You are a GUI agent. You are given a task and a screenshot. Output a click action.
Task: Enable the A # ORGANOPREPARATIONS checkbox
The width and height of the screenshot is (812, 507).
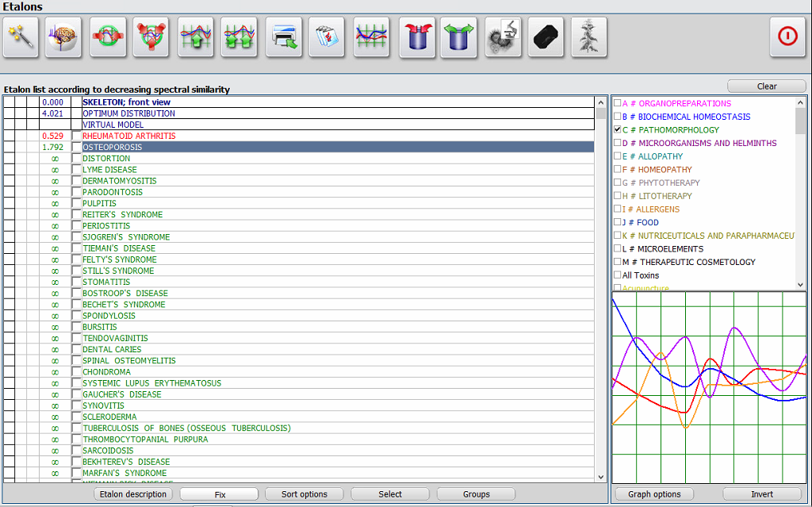(618, 103)
